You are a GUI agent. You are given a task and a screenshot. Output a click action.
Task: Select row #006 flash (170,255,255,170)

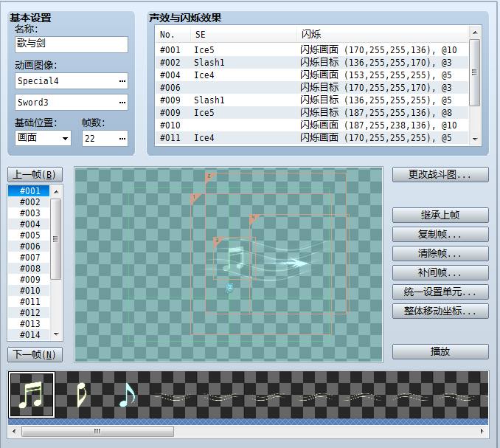coord(312,88)
